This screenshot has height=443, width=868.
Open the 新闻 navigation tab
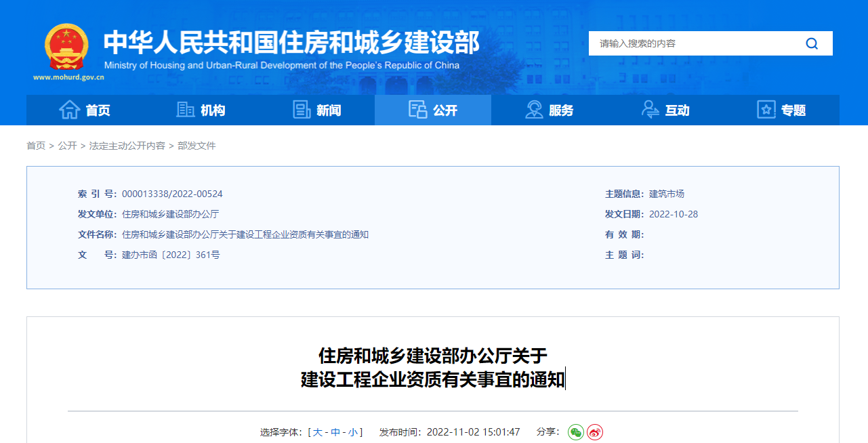point(316,110)
